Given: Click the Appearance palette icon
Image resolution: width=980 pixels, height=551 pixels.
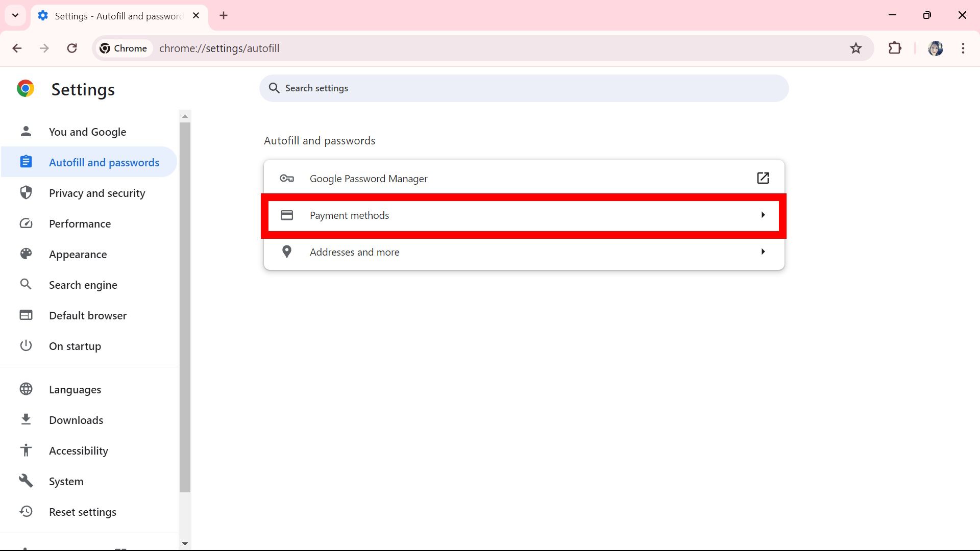Looking at the screenshot, I should coord(26,254).
